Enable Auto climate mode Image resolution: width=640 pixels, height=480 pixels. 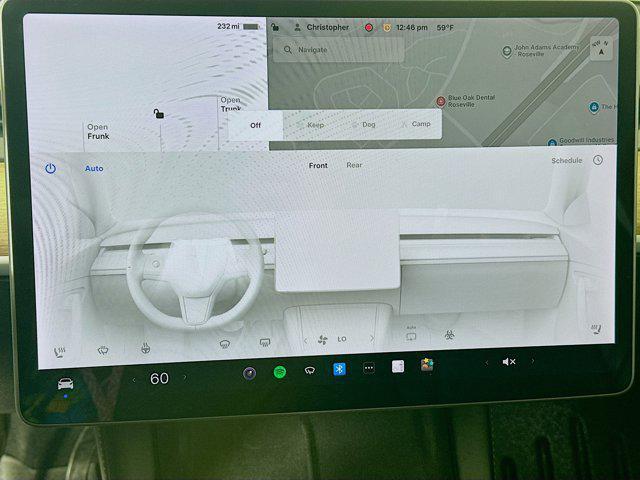94,169
